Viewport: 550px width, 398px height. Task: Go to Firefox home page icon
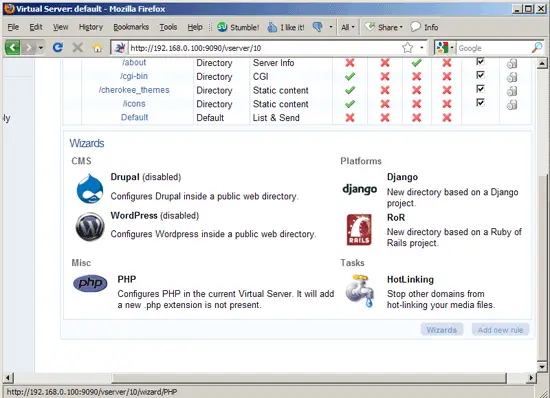point(98,47)
